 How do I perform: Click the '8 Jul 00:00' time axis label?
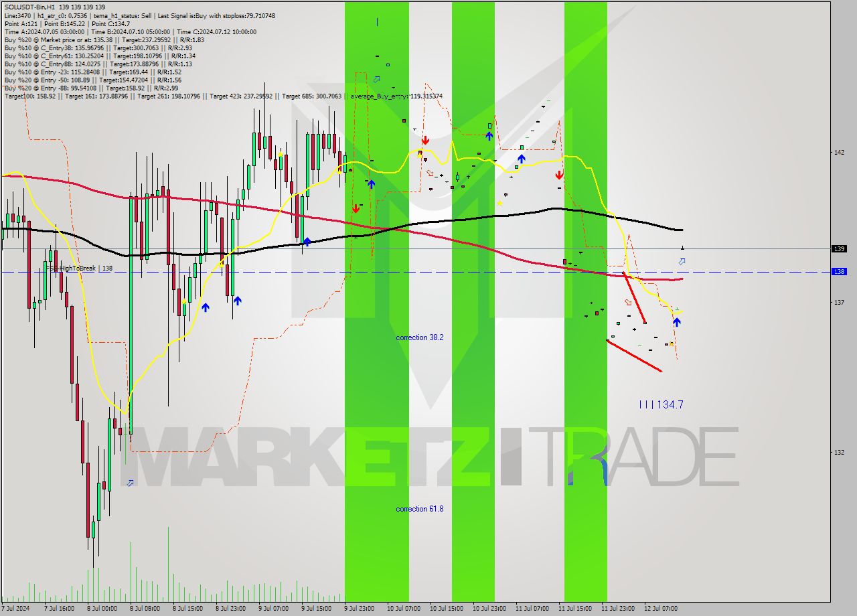click(102, 609)
